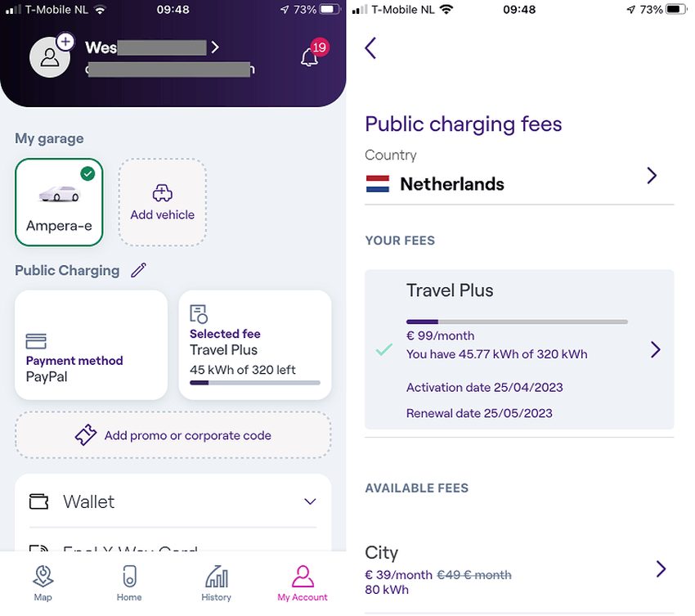Open City fee plan chevron
Image resolution: width=695 pixels, height=616 pixels.
[661, 569]
